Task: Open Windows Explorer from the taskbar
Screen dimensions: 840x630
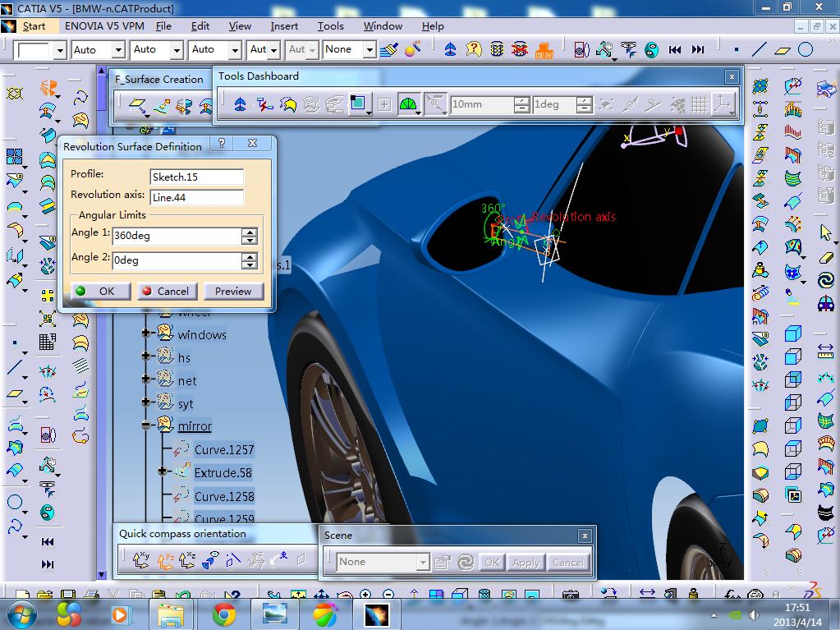Action: (x=170, y=614)
